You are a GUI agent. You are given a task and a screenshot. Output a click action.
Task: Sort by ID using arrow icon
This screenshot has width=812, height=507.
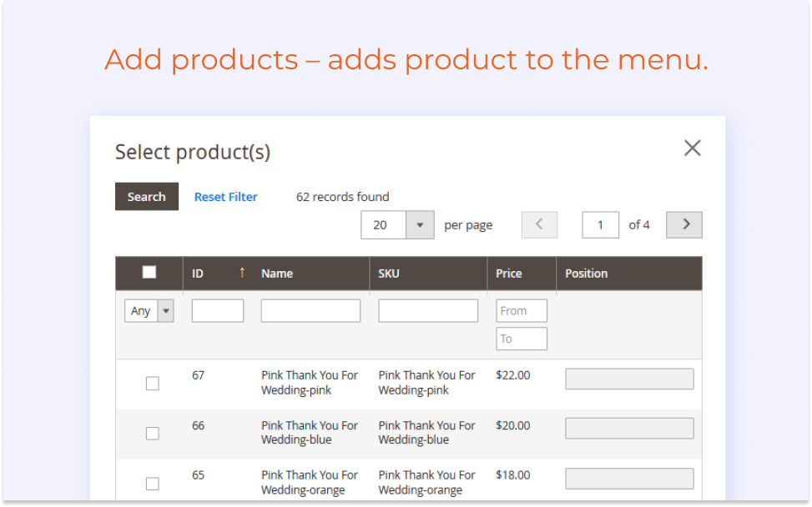[242, 273]
